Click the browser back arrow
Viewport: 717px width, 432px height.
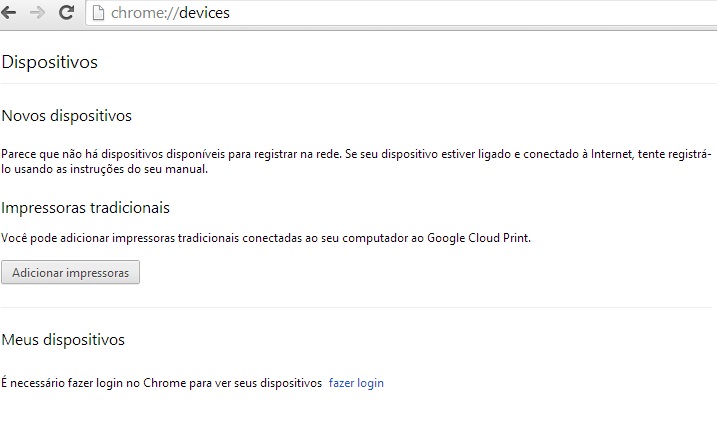point(10,14)
